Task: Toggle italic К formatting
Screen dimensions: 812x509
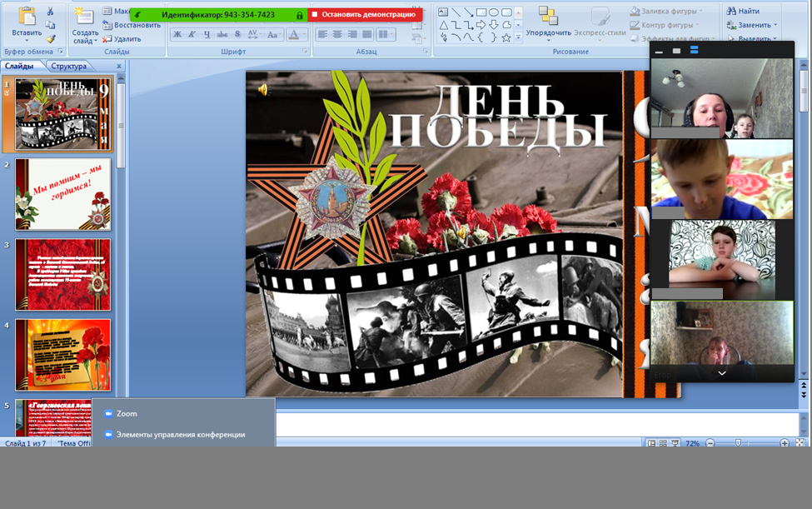Action: pos(192,34)
